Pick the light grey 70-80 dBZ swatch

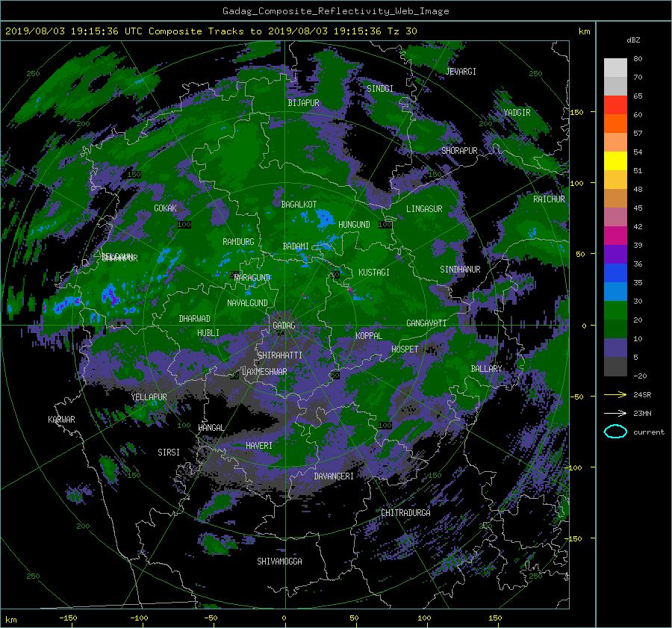615,67
